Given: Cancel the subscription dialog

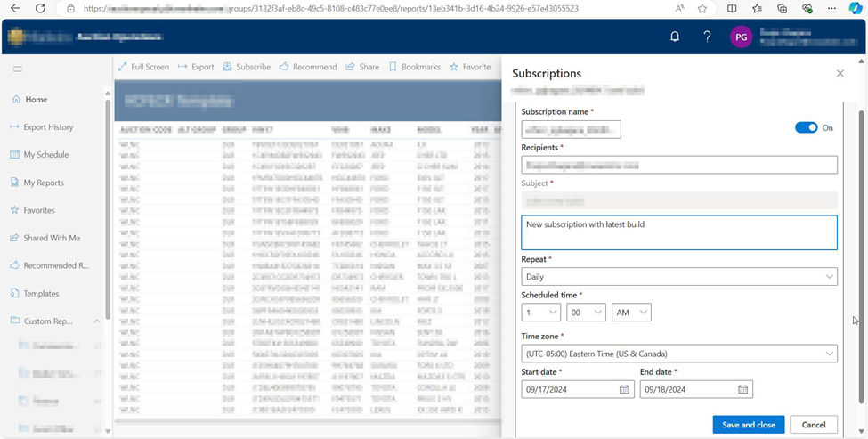Looking at the screenshot, I should (814, 425).
